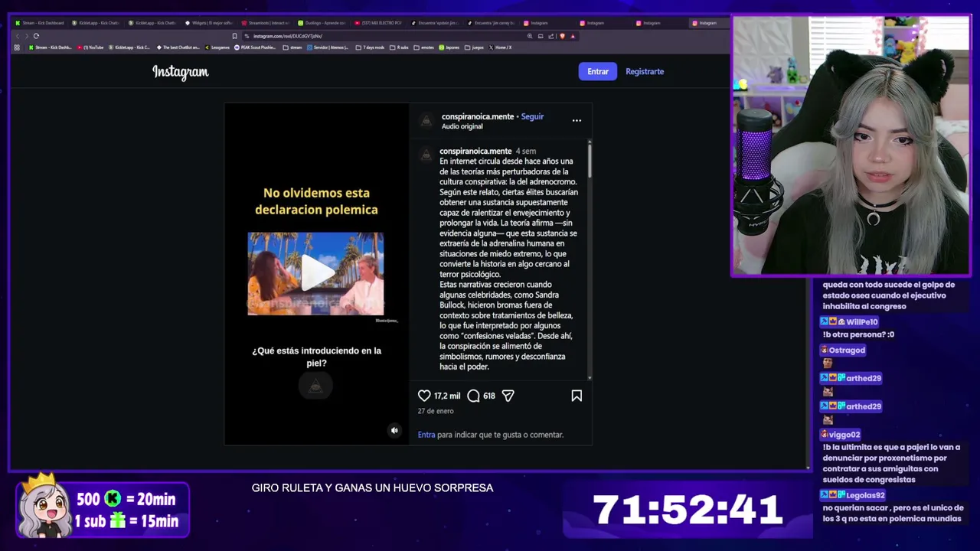Viewport: 980px width, 551px height.
Task: Switch to the Widgets tab
Action: coord(208,23)
